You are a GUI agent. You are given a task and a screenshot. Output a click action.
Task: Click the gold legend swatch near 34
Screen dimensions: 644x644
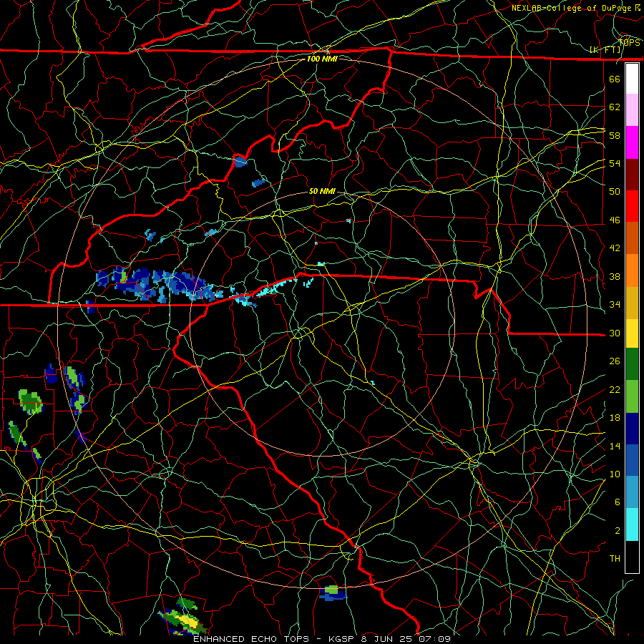point(632,303)
